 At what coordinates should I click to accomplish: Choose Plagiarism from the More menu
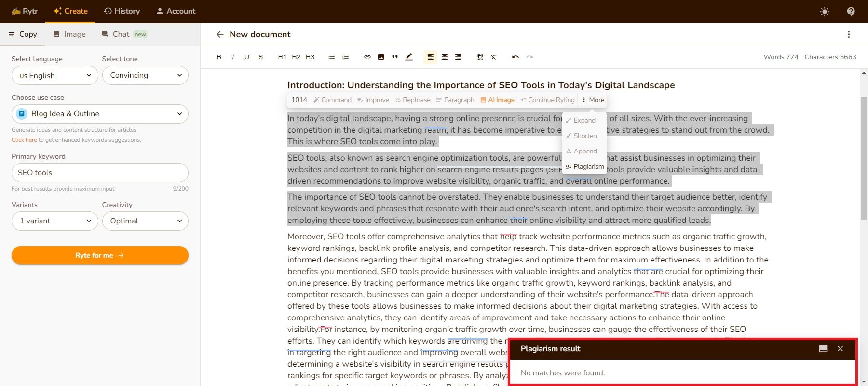585,166
